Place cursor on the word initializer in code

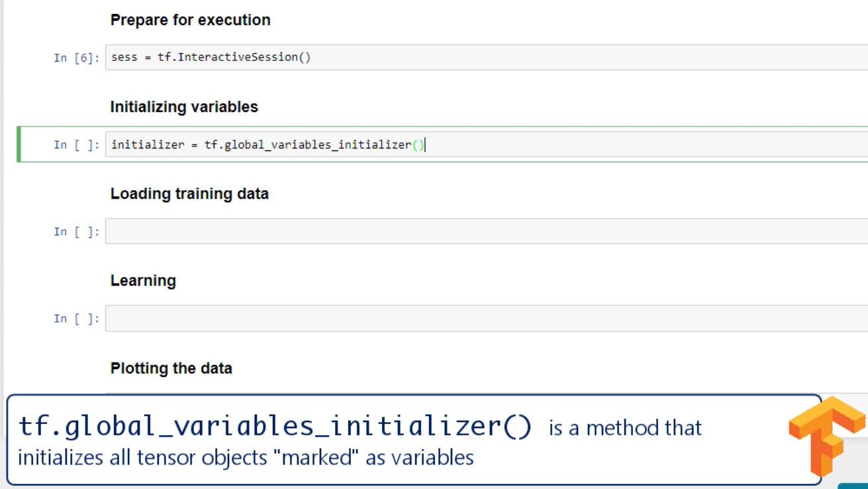click(148, 144)
